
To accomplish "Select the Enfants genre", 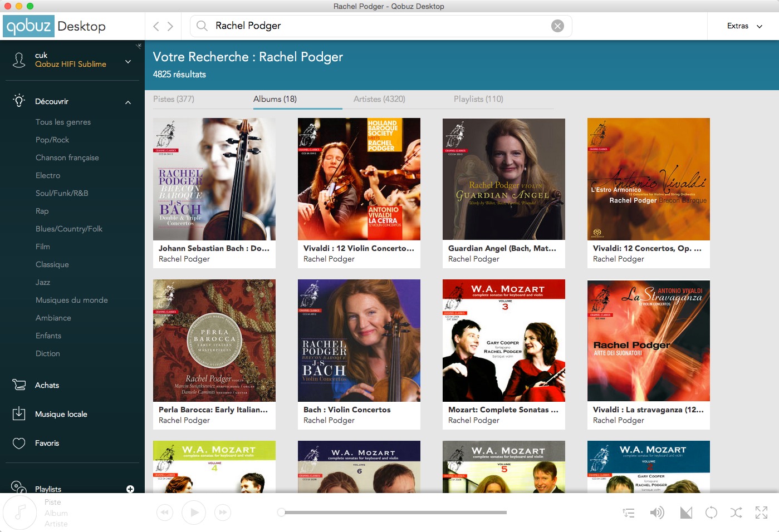I will 48,336.
